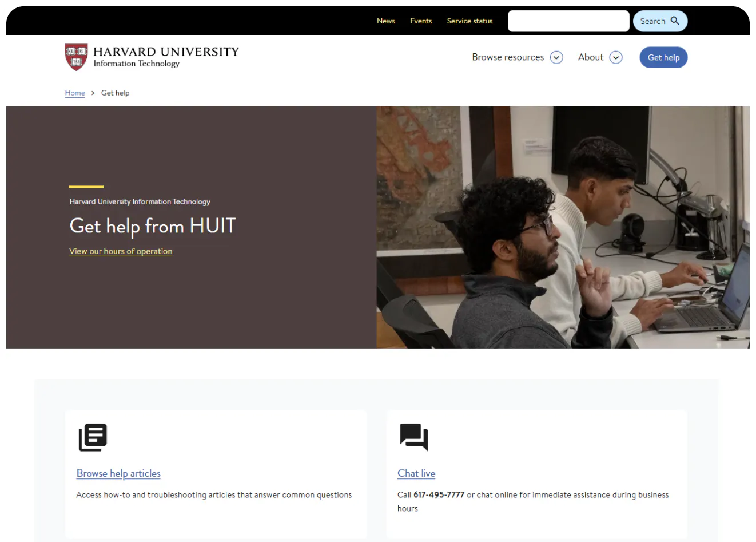Screen dimensions: 756x542
Task: Go to the Home breadcrumb link
Action: 75,93
